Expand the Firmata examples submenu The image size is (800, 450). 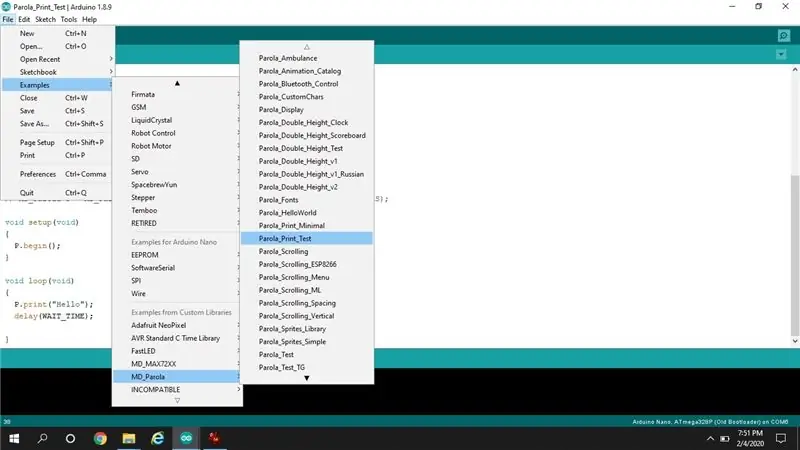[177, 94]
